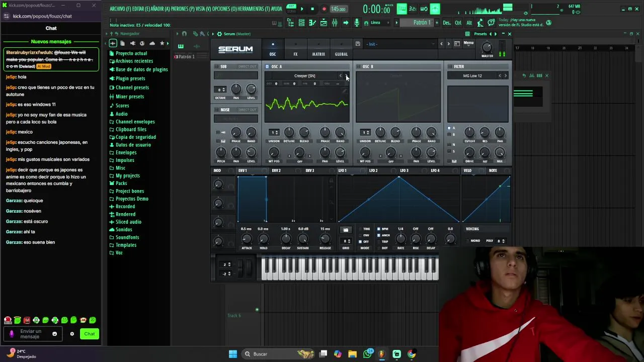Screen dimensions: 644x362
Task: Load the next Serum preset with the right arrow
Action: pyautogui.click(x=448, y=44)
